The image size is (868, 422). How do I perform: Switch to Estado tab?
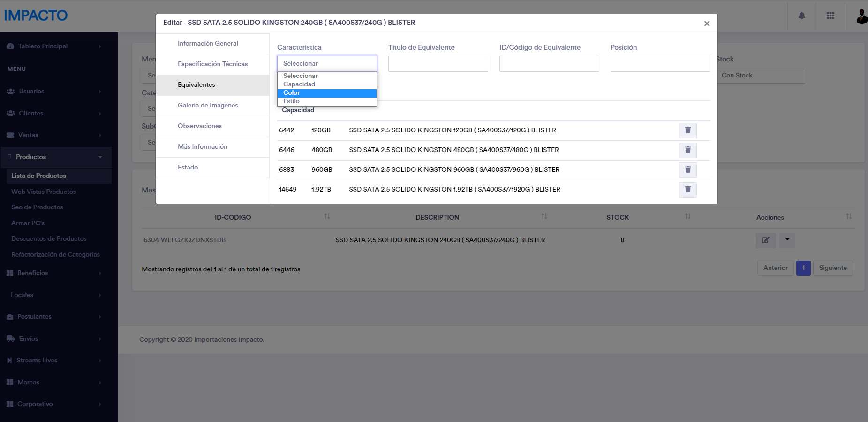coord(212,168)
